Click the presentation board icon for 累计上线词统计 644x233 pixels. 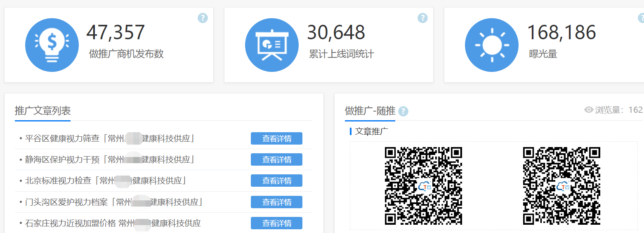pyautogui.click(x=272, y=45)
